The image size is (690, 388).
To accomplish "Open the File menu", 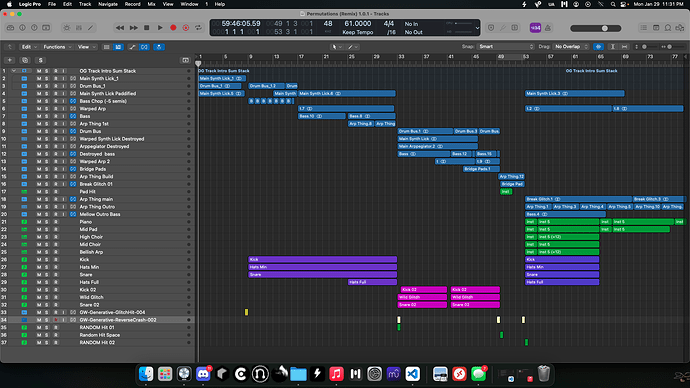I will 52,4.
